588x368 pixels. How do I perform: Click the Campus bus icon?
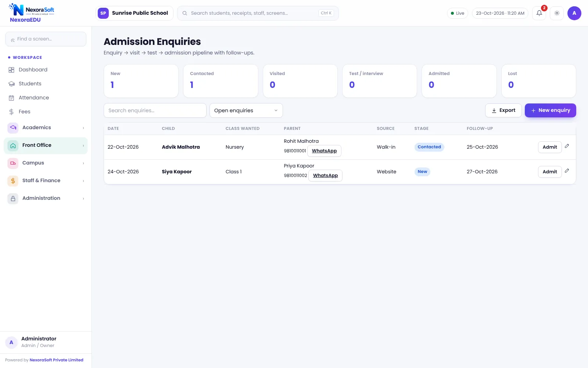click(x=13, y=163)
